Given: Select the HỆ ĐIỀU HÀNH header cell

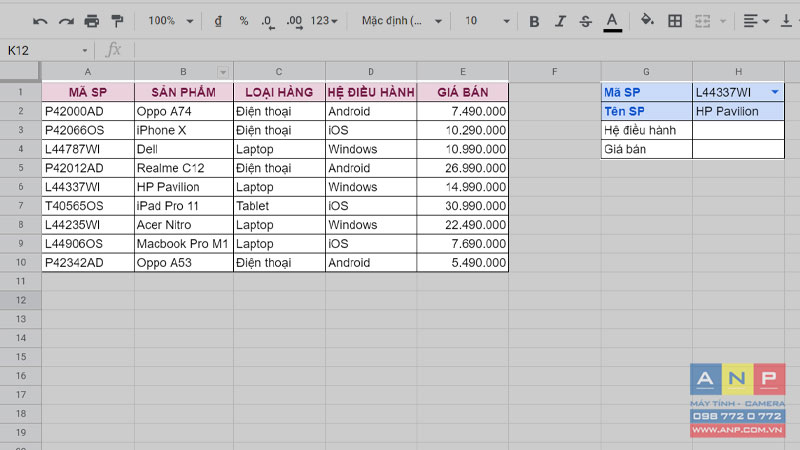Looking at the screenshot, I should pos(371,92).
